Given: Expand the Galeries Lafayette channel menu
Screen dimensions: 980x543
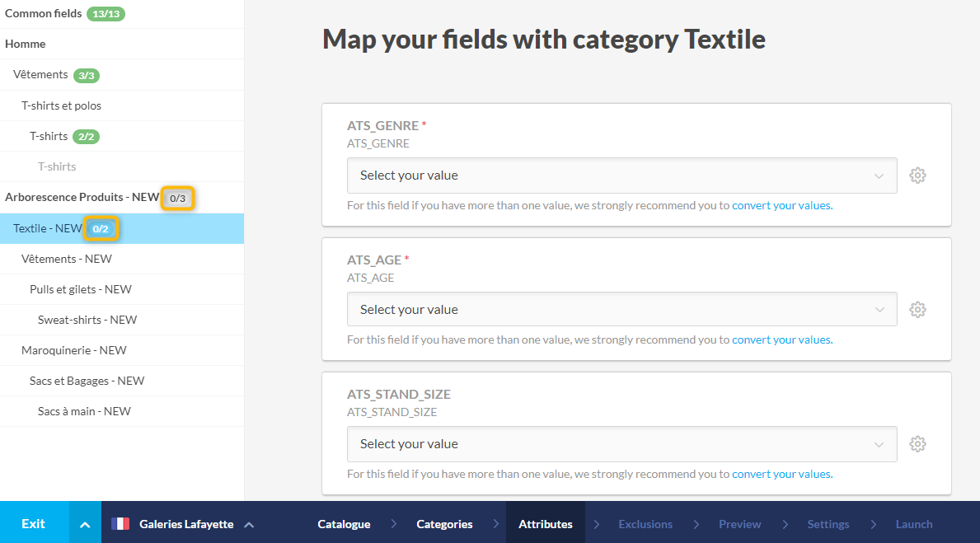Looking at the screenshot, I should (x=249, y=524).
